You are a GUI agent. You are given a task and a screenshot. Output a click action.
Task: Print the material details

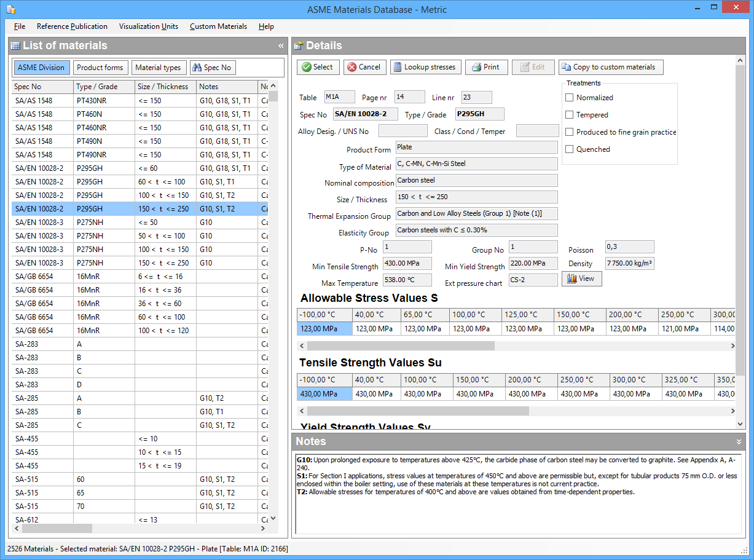point(485,67)
